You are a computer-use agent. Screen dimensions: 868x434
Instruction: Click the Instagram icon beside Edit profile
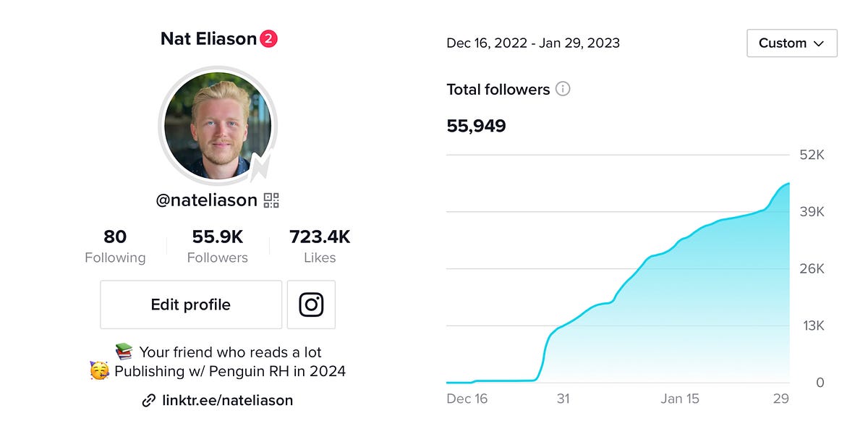point(310,305)
